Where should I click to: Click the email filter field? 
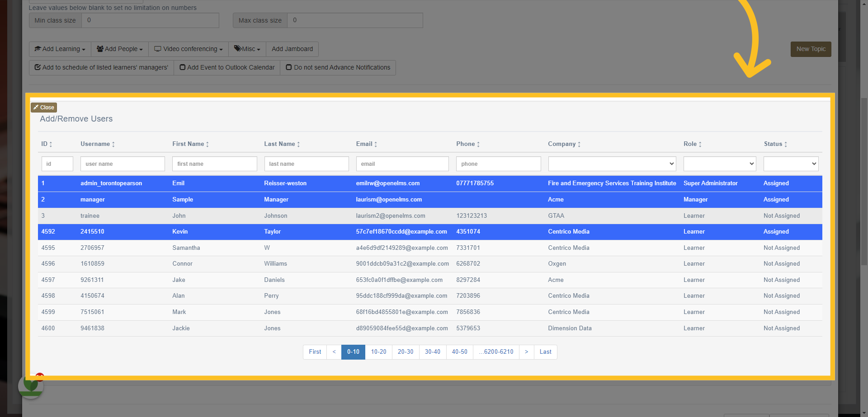tap(402, 164)
